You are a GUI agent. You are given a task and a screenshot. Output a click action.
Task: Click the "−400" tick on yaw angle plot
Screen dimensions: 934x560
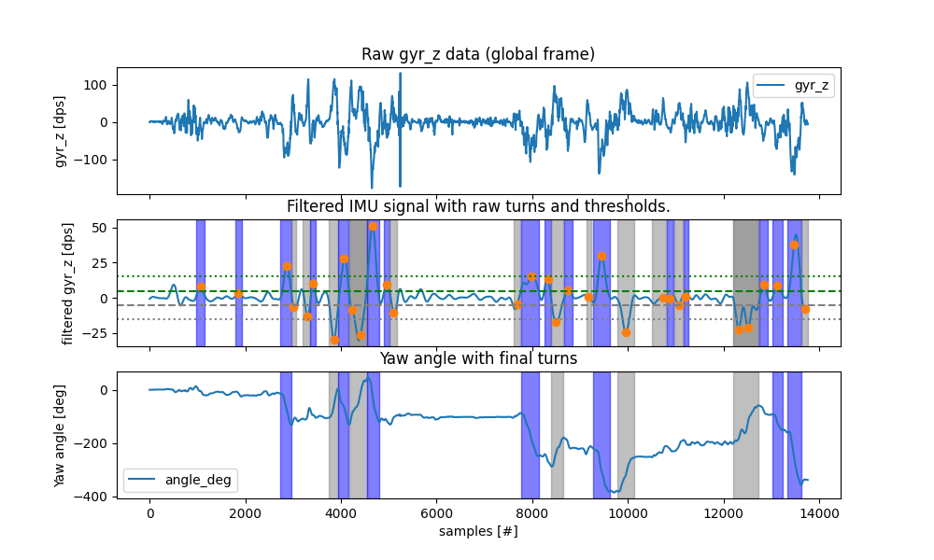click(92, 497)
